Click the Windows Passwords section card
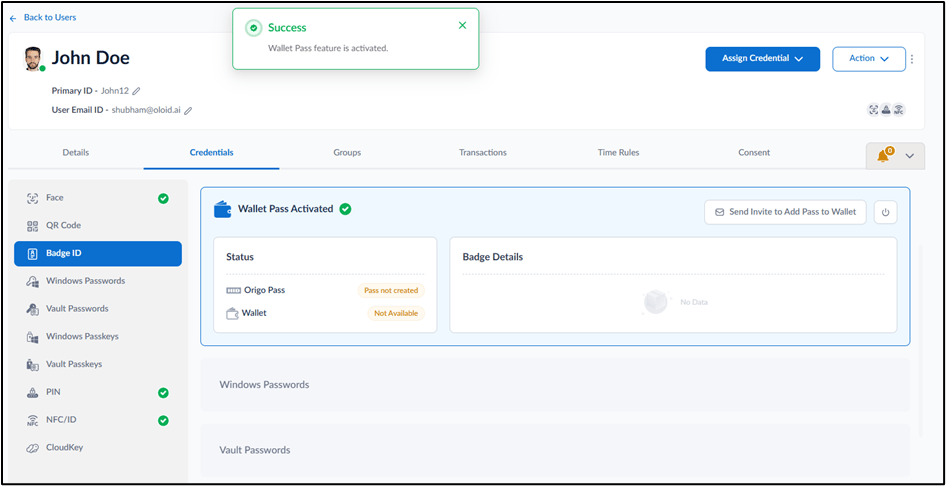 pos(554,385)
